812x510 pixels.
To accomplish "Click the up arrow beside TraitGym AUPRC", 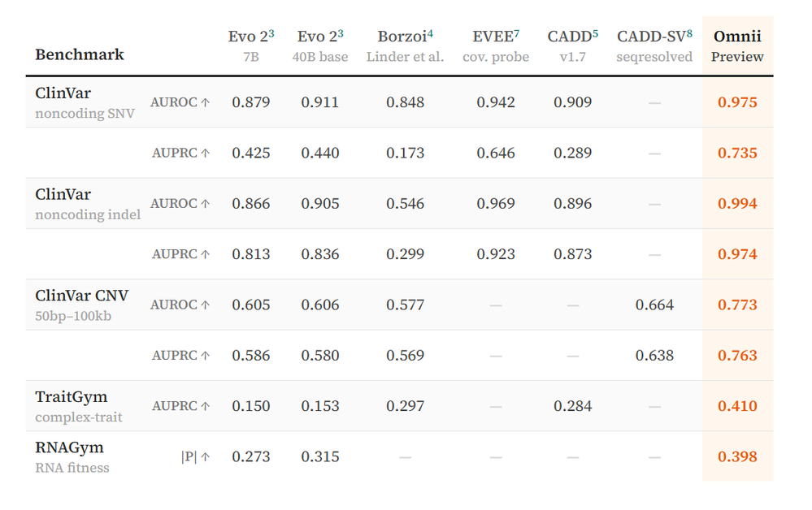I will pos(206,406).
